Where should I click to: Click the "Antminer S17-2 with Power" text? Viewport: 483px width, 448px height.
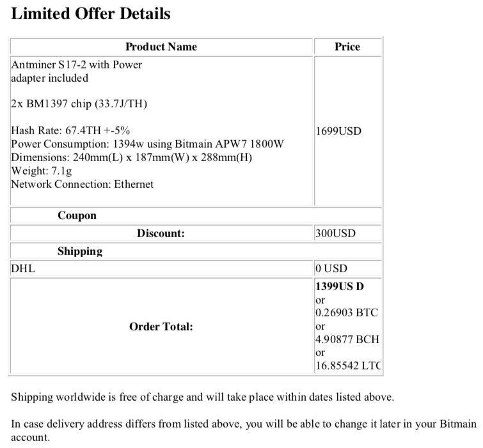(77, 65)
